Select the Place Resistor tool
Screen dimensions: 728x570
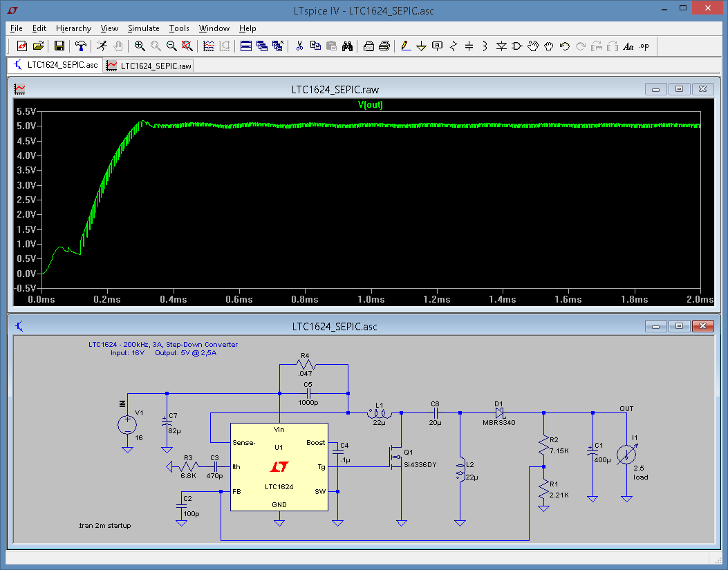[453, 46]
